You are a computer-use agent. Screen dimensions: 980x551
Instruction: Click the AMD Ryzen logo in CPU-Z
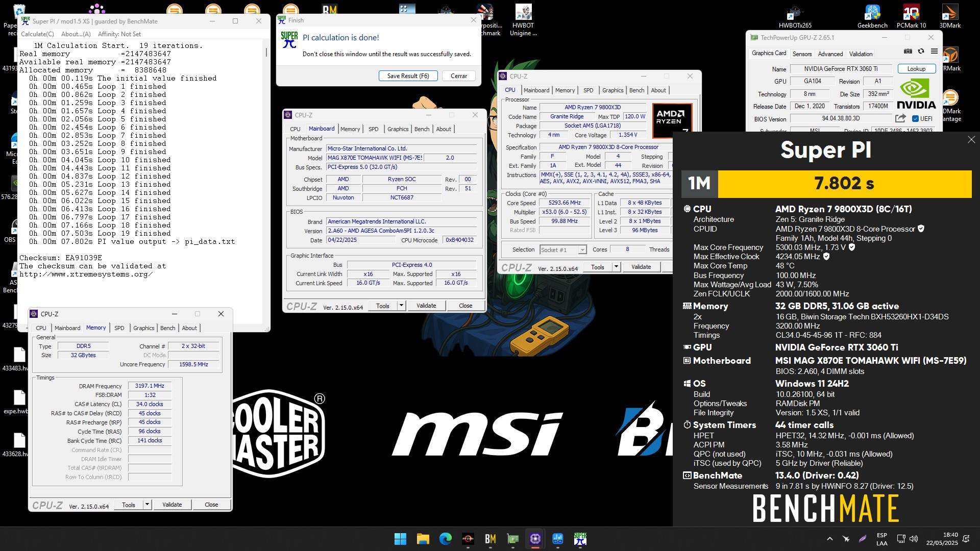click(672, 120)
